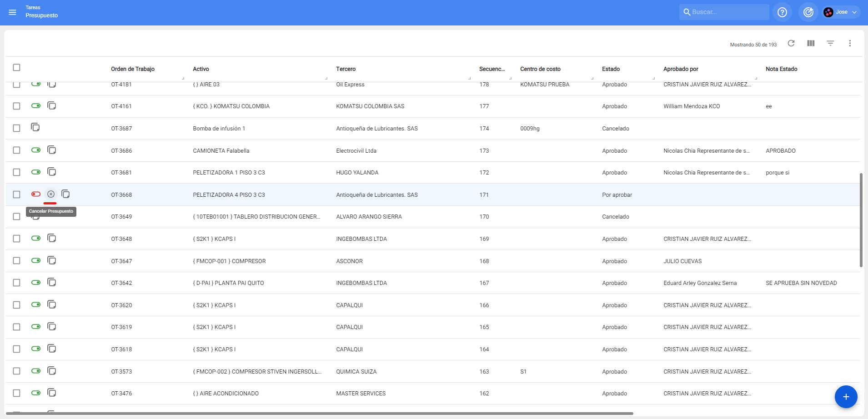Click the help question mark icon
Viewport: 868px width, 419px height.
pyautogui.click(x=782, y=12)
